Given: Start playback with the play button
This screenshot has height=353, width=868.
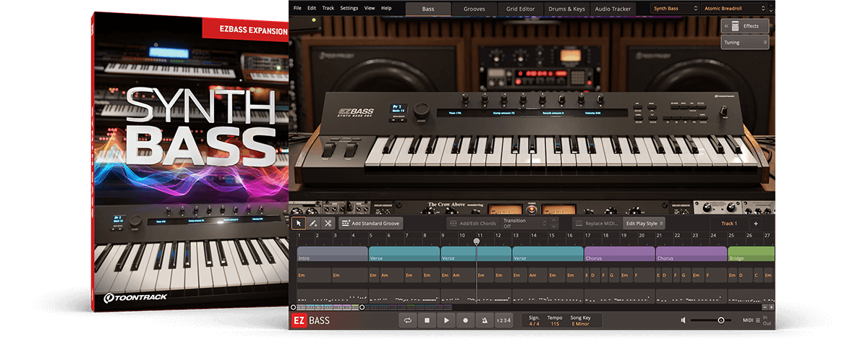Looking at the screenshot, I should [x=446, y=320].
